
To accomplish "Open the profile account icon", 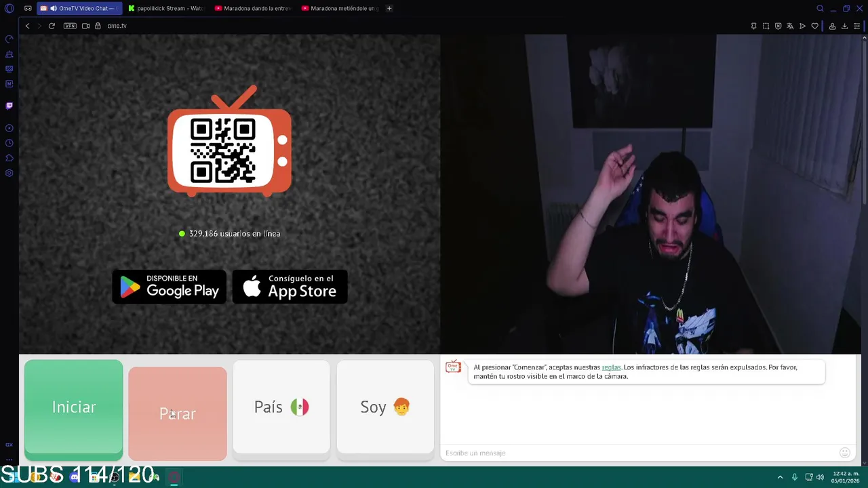I will pyautogui.click(x=832, y=26).
